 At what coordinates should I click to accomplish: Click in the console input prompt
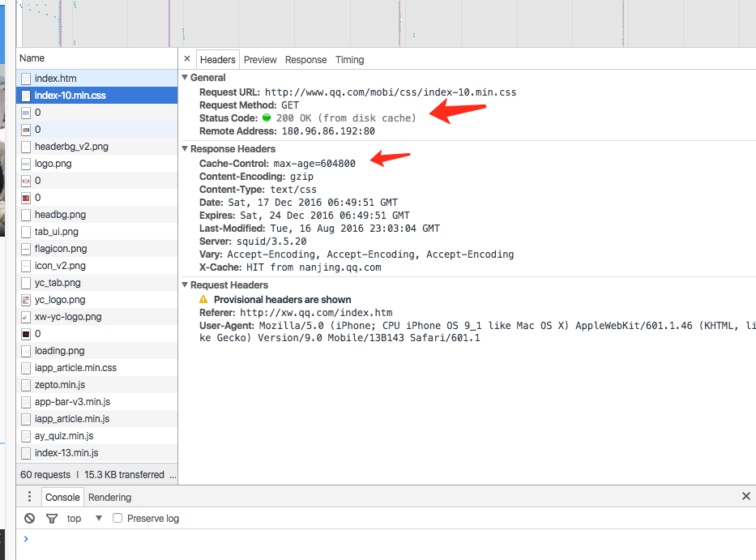pos(324,539)
